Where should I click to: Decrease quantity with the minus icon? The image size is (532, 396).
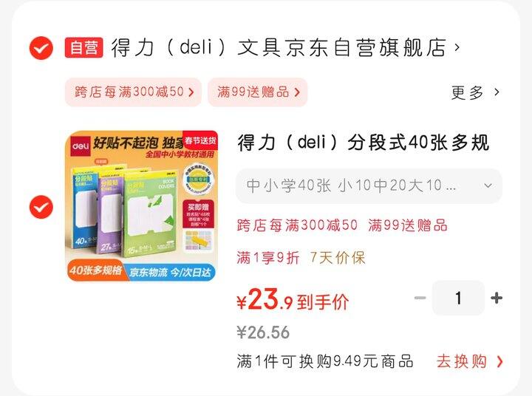click(420, 298)
